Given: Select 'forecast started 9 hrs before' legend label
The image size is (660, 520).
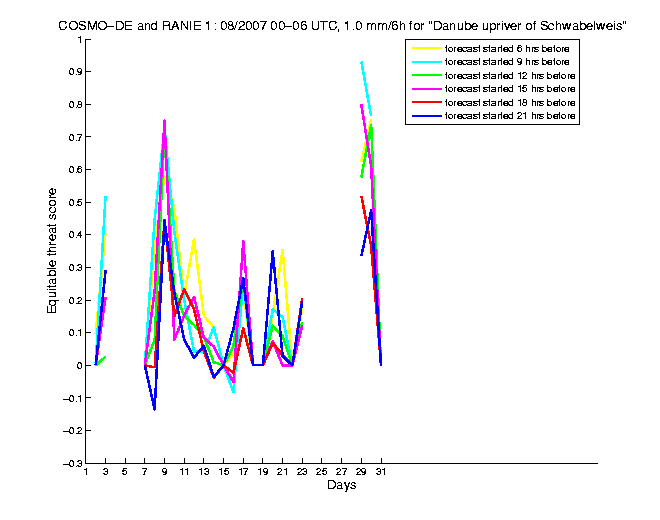Looking at the screenshot, I should [511, 62].
